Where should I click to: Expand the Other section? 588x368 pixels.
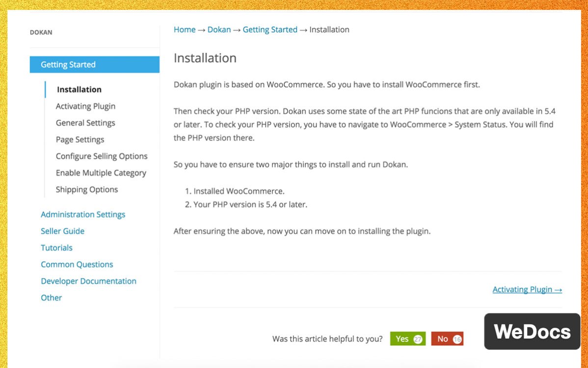pyautogui.click(x=52, y=298)
